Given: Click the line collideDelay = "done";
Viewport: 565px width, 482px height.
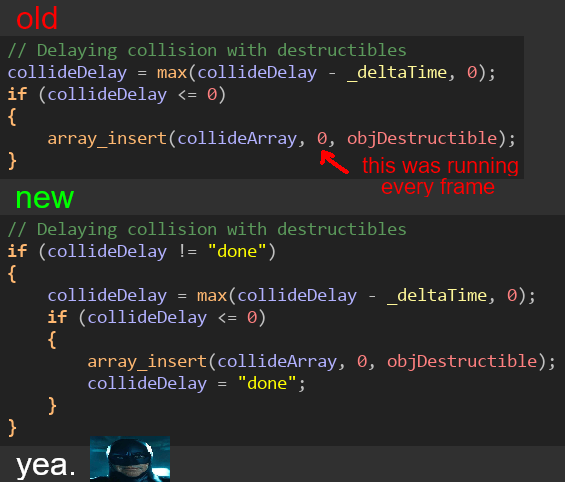Looking at the screenshot, I should coord(196,383).
